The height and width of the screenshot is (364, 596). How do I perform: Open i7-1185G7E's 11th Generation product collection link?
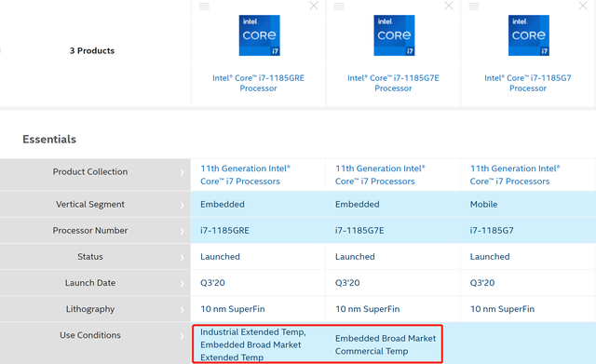[380, 175]
